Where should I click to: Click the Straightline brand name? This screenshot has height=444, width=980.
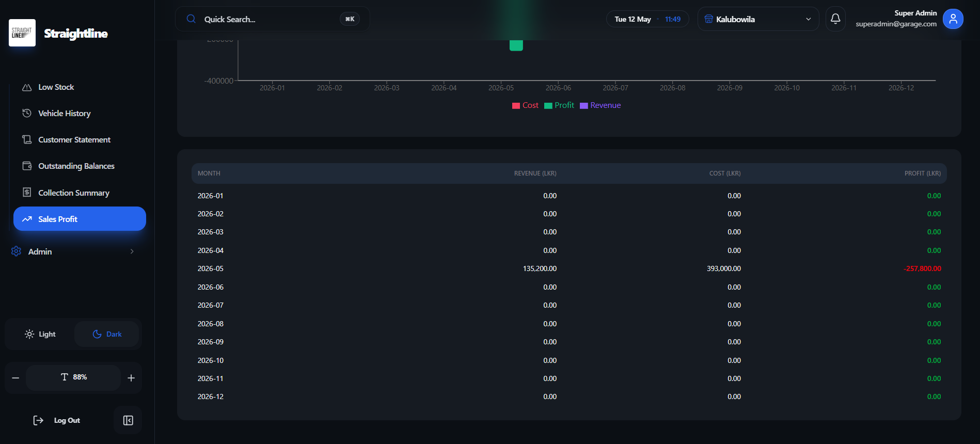(x=76, y=34)
